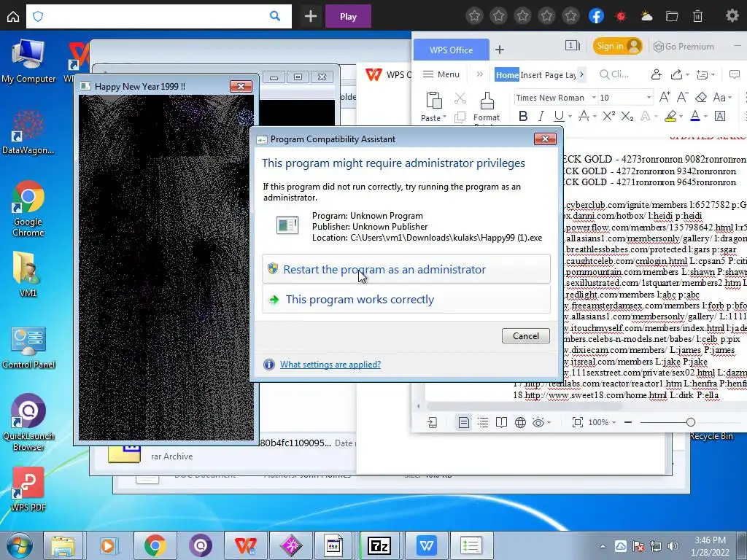This screenshot has width=747, height=560.
Task: Click the Clear Formatting eraser icon
Action: point(701,97)
